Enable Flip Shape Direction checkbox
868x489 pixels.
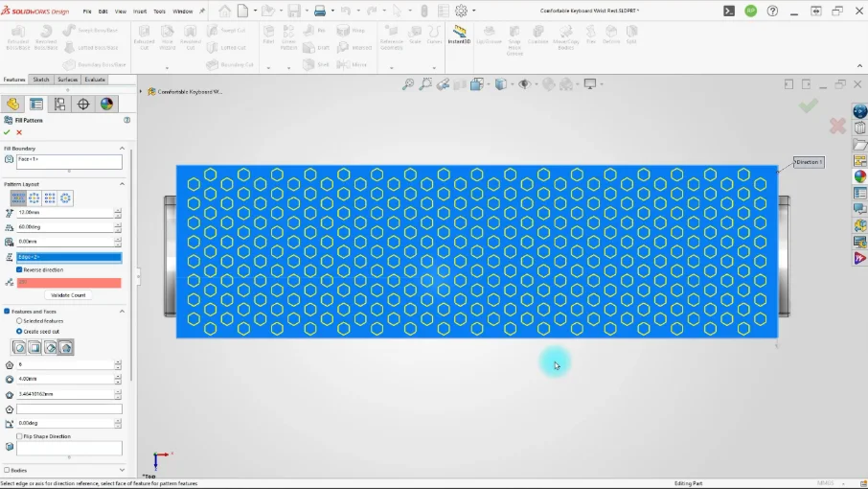point(19,436)
